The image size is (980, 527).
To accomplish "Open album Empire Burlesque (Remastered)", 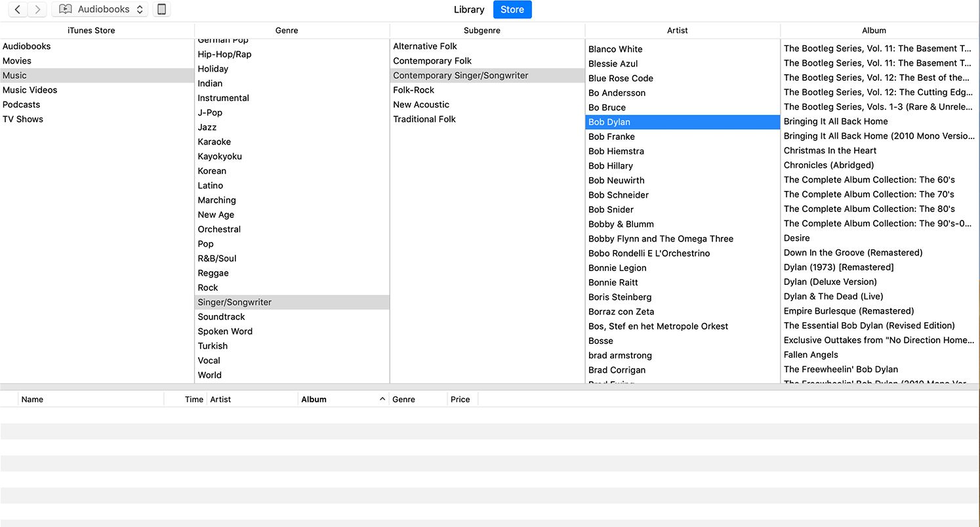I will click(x=878, y=311).
